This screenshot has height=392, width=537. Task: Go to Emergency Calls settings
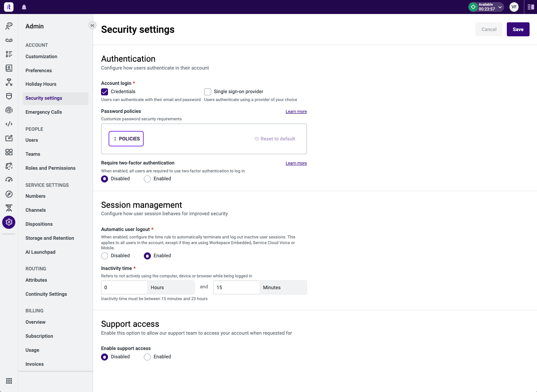tap(44, 112)
